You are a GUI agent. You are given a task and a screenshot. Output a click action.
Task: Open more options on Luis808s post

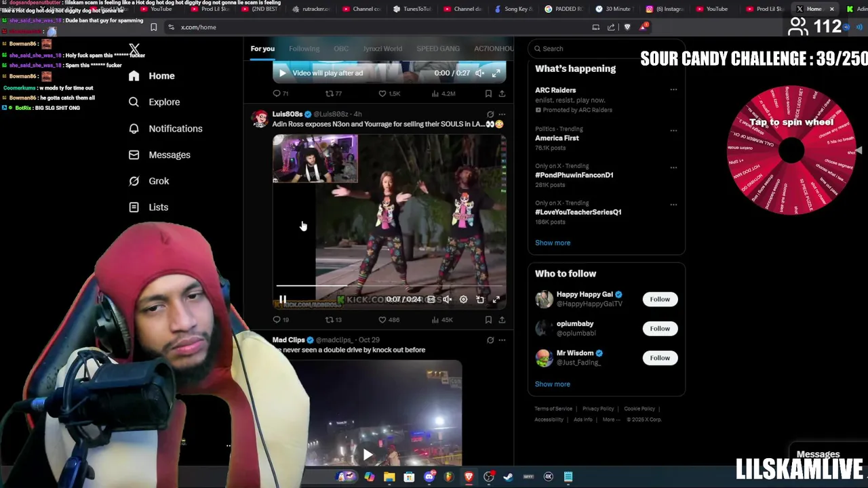tap(502, 114)
